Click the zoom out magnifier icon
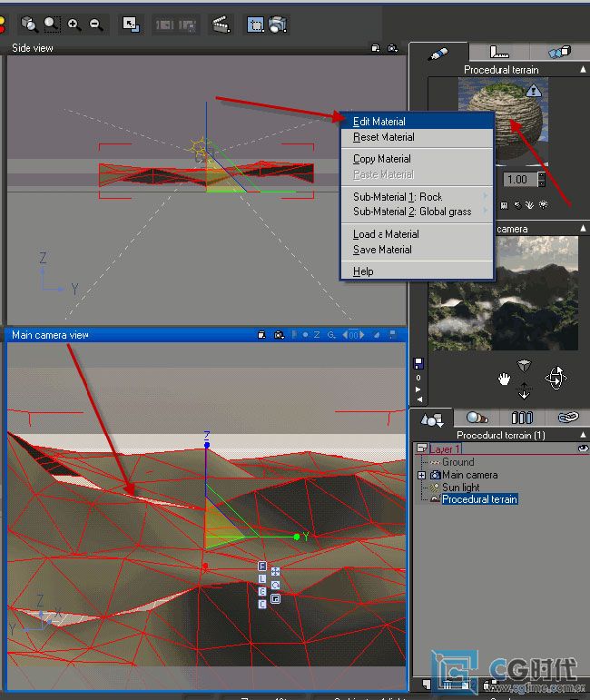The width and height of the screenshot is (590, 700). (96, 25)
